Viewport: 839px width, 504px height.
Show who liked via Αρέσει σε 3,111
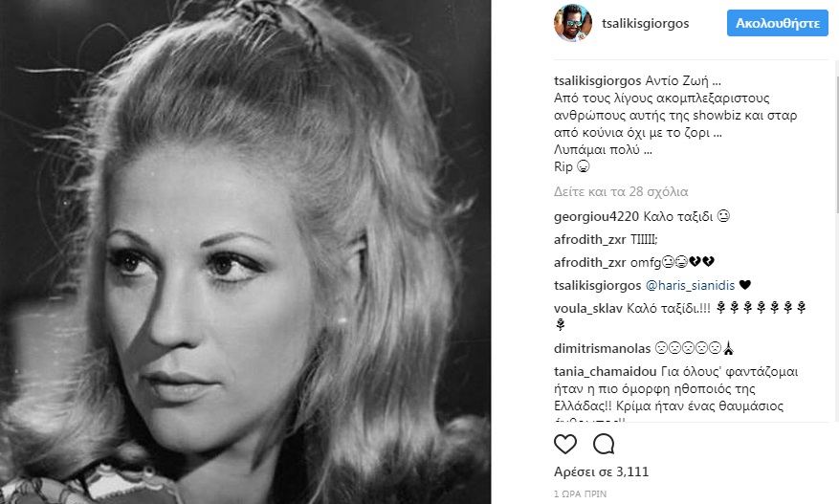(x=601, y=471)
